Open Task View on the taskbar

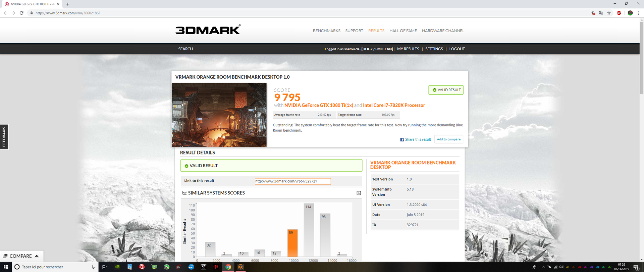point(104,267)
